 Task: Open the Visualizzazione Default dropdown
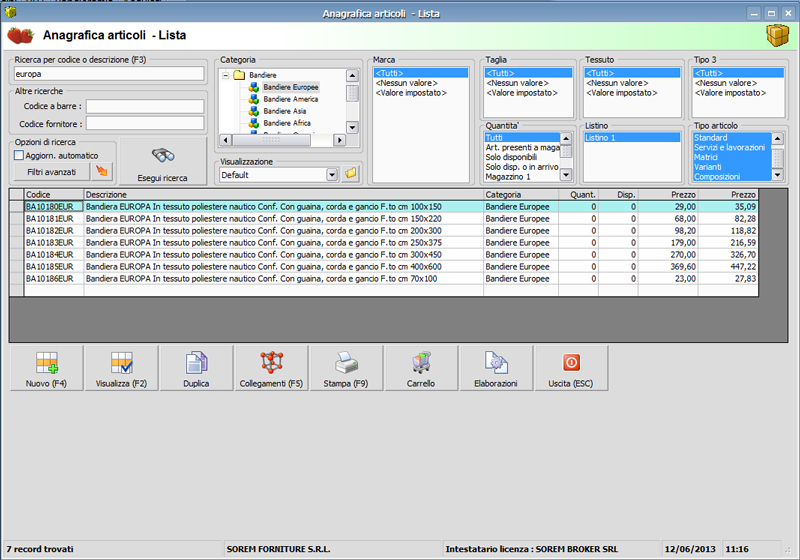(332, 174)
